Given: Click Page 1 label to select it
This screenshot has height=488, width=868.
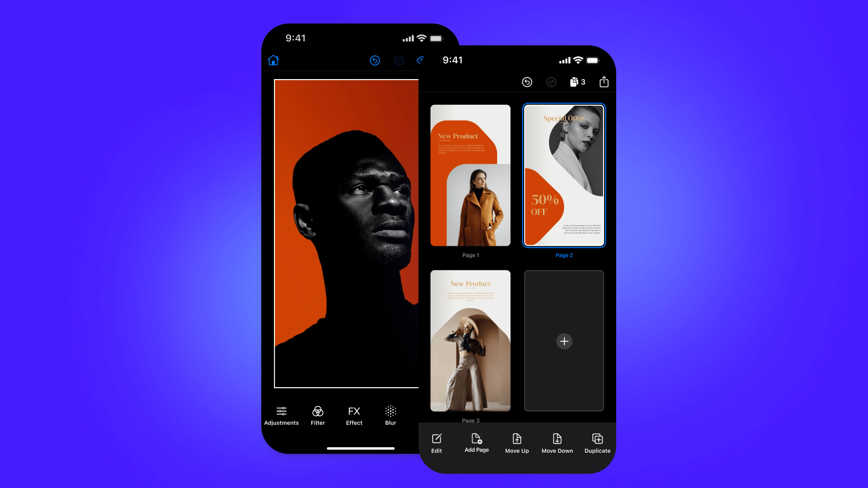Looking at the screenshot, I should coord(470,255).
